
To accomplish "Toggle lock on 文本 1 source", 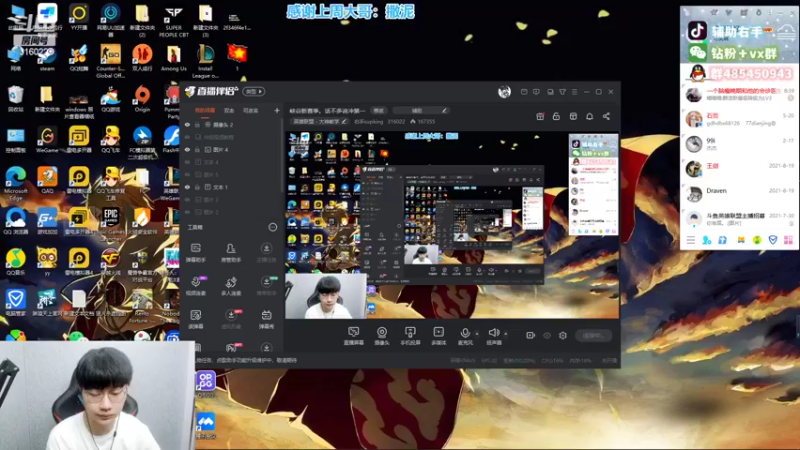I will 197,187.
